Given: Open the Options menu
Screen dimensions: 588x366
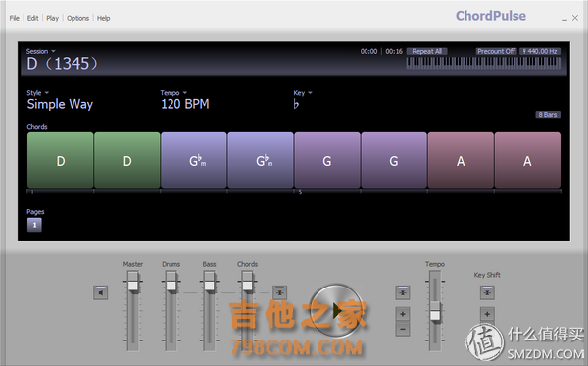Looking at the screenshot, I should tap(77, 18).
